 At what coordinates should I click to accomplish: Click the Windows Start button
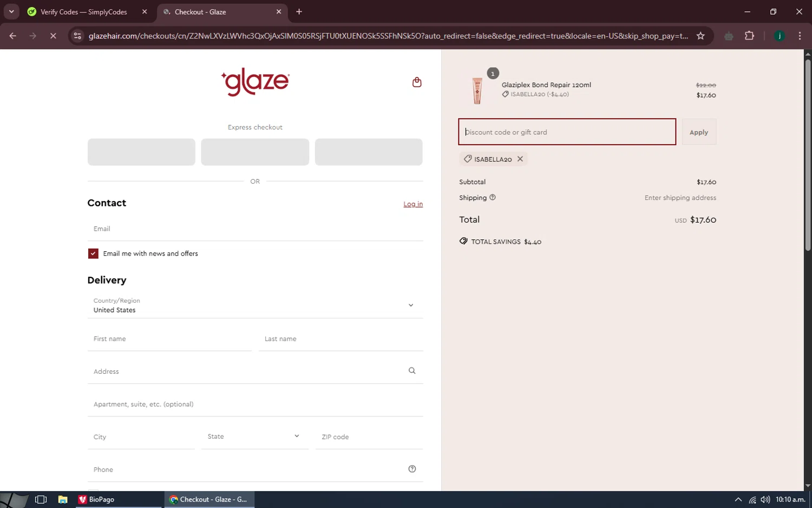pos(14,499)
